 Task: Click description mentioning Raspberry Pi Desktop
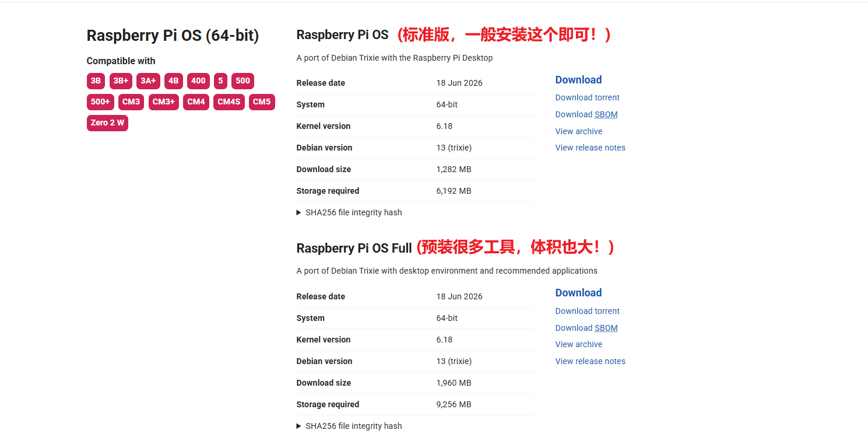click(395, 58)
